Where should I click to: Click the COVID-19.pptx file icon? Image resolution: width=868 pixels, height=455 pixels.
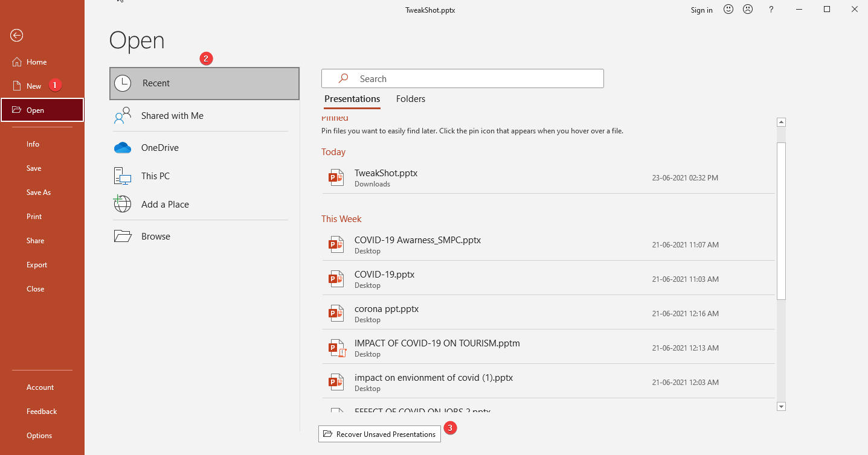[x=335, y=278]
